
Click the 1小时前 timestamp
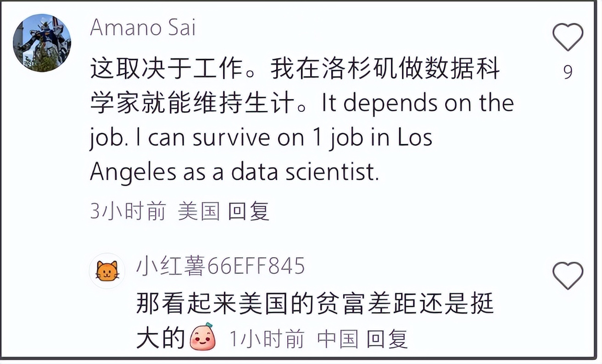click(x=266, y=339)
